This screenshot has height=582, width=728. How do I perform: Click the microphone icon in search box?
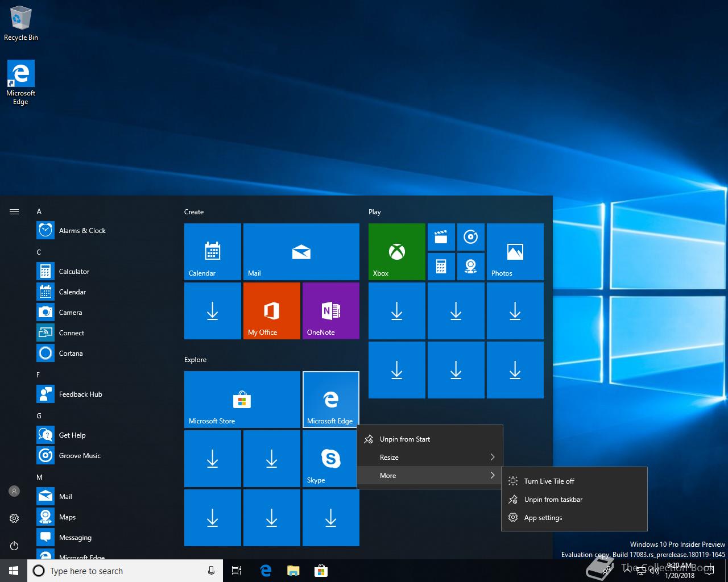[x=212, y=571]
